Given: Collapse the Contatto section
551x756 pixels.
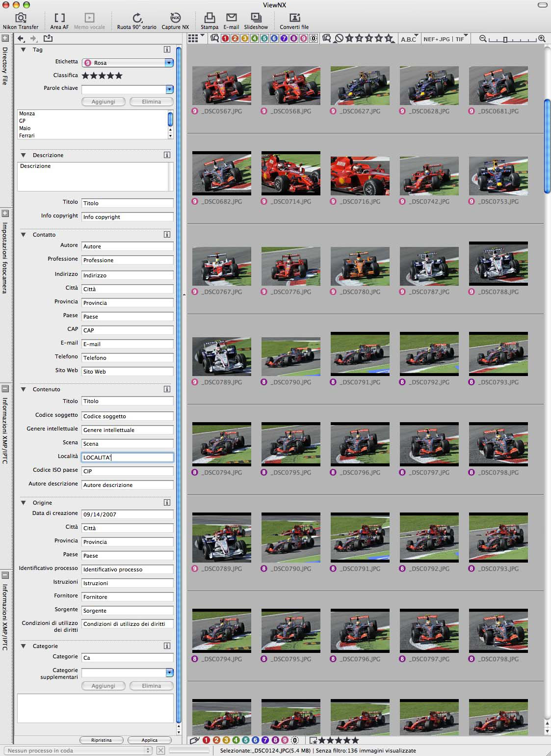Looking at the screenshot, I should [23, 235].
